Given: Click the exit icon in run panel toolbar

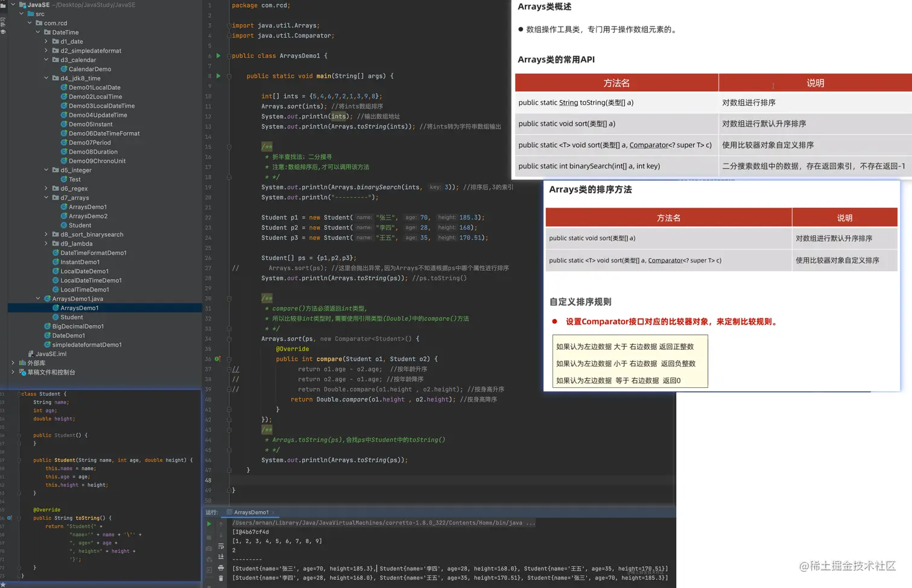Looking at the screenshot, I should 209,570.
